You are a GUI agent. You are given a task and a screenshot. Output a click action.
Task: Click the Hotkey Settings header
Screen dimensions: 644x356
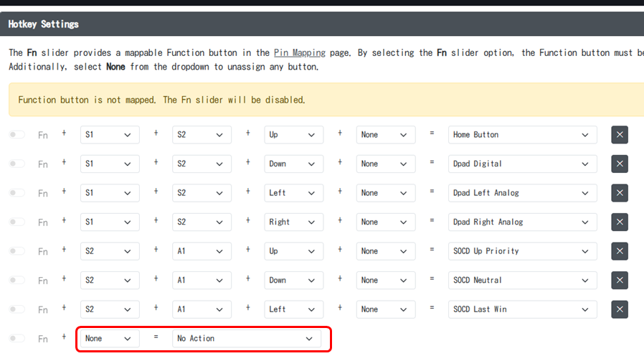click(44, 24)
